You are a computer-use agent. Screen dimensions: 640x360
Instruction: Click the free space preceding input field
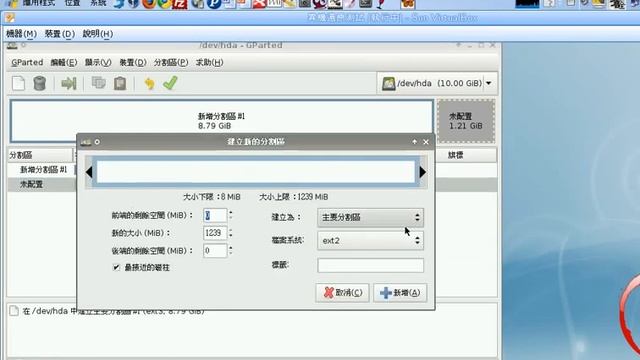[x=215, y=215]
